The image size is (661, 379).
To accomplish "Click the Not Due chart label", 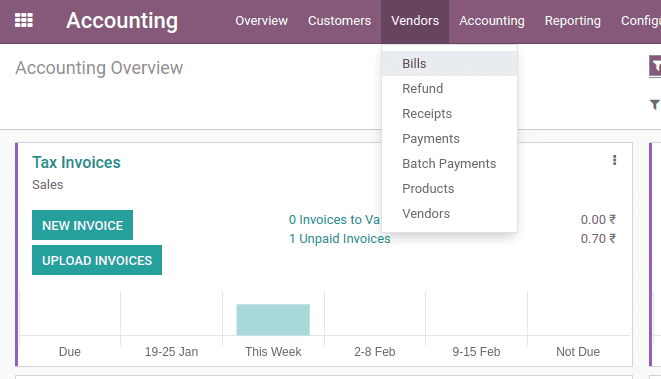I will click(x=578, y=352).
